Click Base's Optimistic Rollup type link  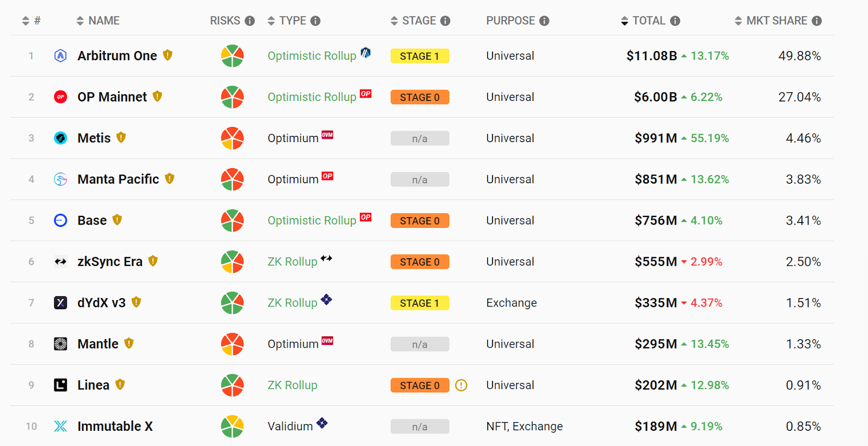[x=311, y=221]
